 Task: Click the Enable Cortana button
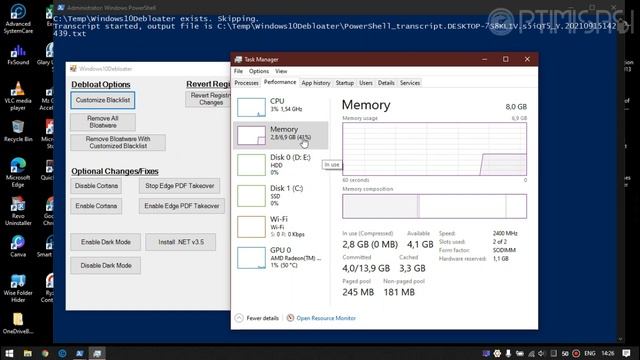point(96,206)
